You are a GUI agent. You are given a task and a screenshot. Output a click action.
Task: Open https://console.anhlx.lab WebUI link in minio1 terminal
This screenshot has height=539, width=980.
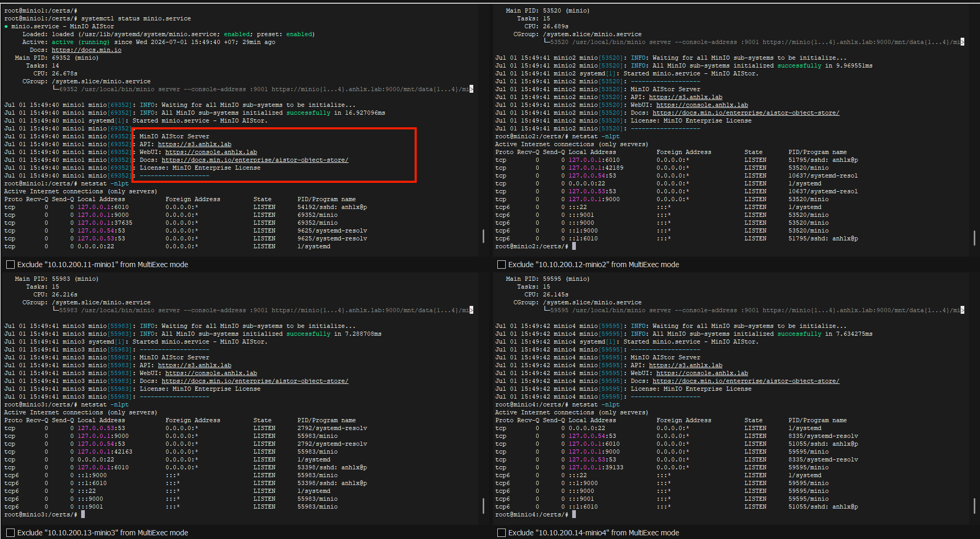tap(211, 152)
